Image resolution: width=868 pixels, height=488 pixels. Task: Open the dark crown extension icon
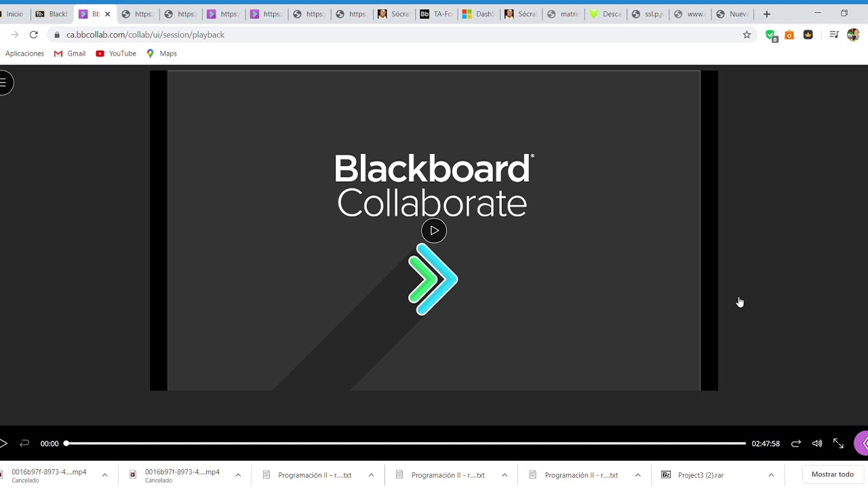808,35
